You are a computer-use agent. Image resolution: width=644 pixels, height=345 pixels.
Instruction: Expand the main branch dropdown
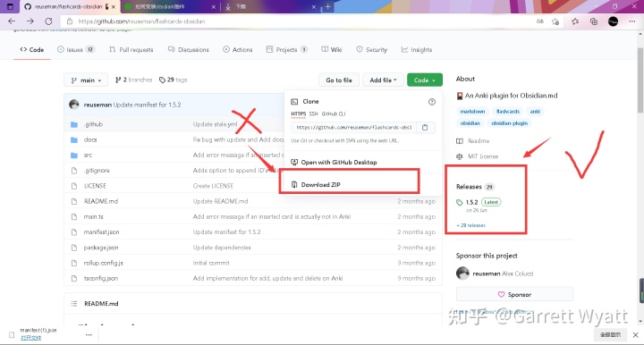click(x=86, y=80)
